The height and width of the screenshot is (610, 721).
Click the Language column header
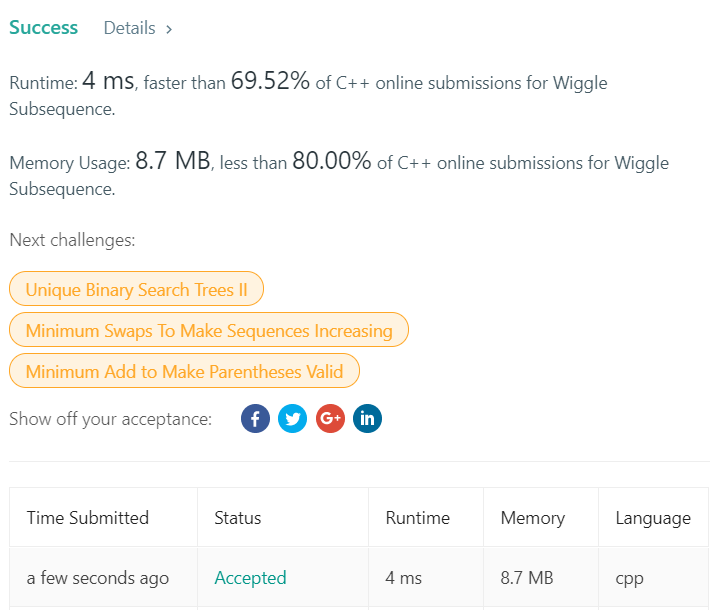pyautogui.click(x=653, y=518)
